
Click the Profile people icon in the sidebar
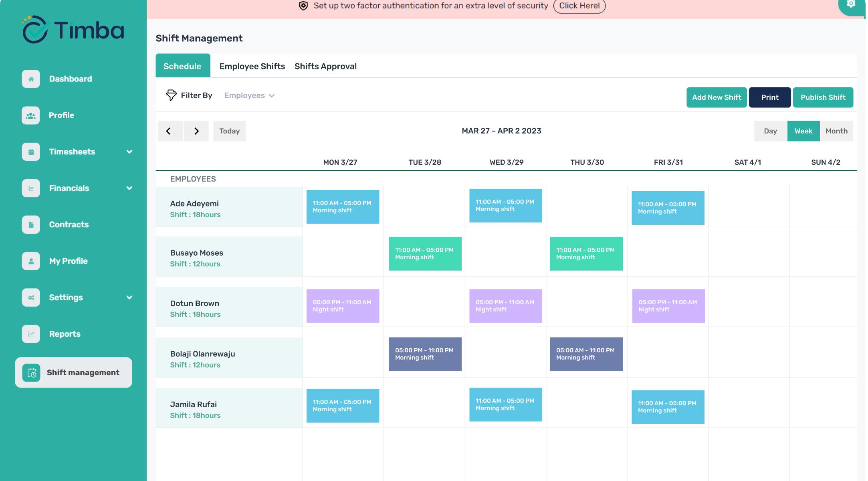click(31, 115)
